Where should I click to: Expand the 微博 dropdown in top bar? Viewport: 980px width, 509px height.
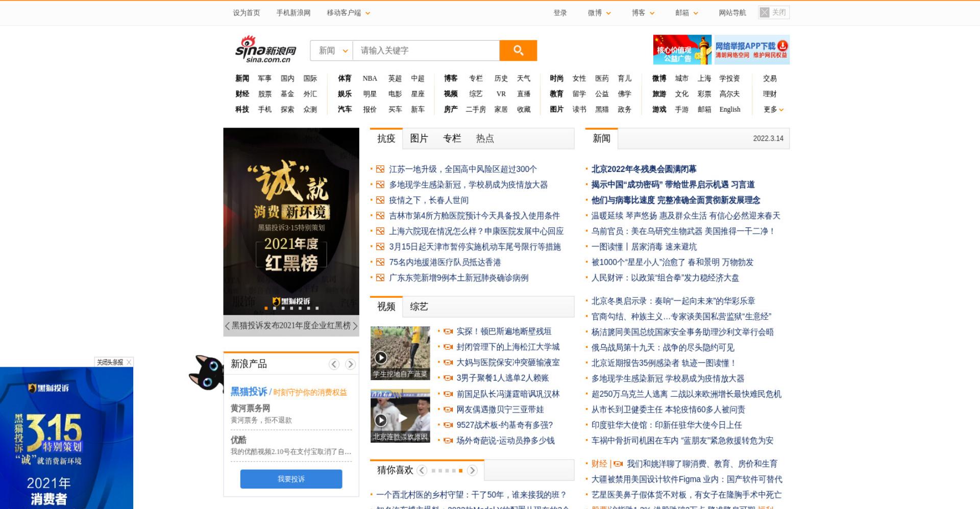click(608, 13)
